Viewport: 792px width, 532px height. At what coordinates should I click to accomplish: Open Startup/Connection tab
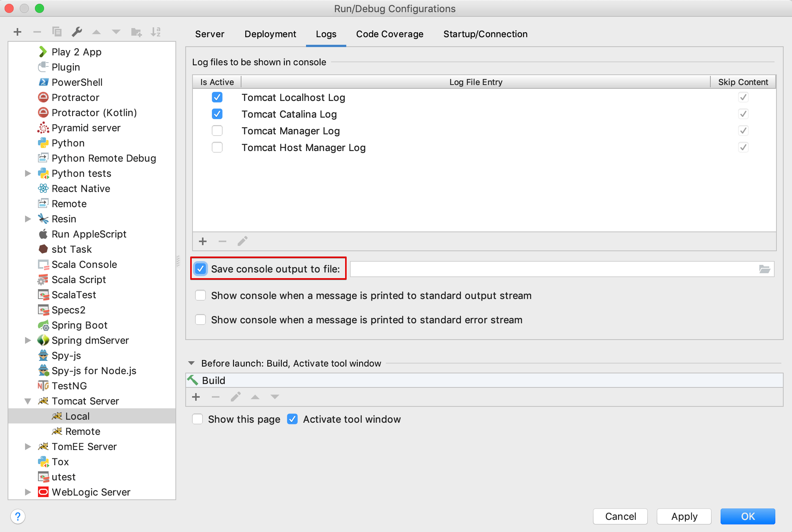[485, 34]
